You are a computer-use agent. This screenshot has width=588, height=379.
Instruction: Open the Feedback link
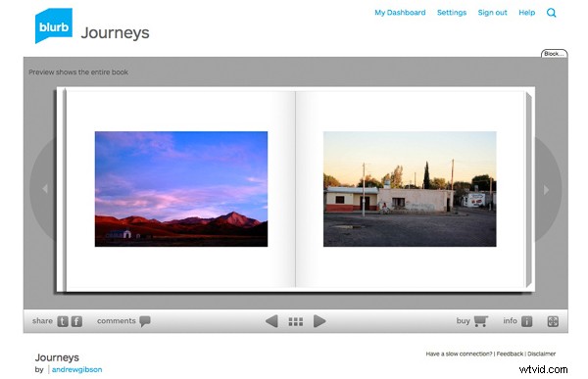(x=510, y=354)
